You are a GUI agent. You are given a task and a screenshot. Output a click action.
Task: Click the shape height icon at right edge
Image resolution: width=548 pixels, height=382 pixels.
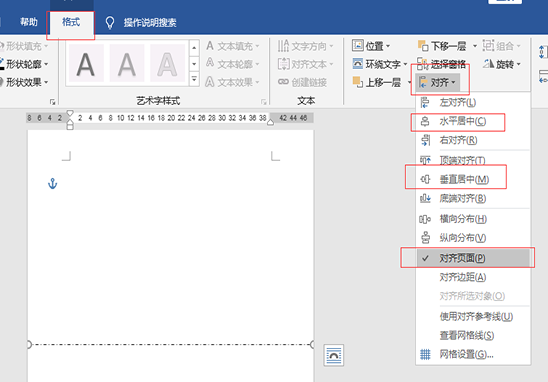coord(543,52)
